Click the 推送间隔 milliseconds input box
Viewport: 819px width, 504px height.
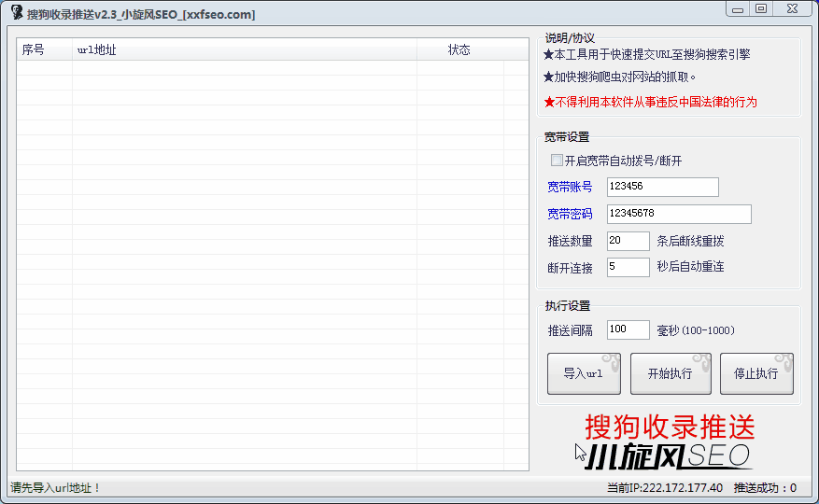point(628,330)
